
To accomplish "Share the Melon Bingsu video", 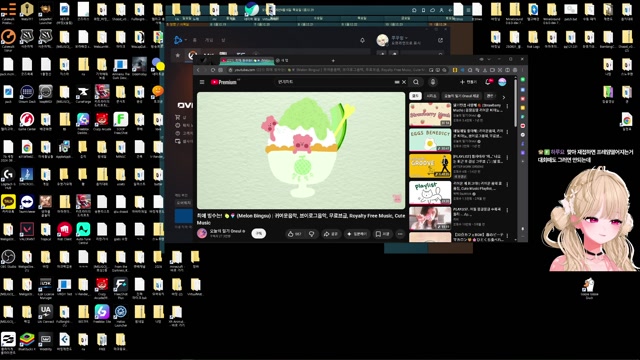I will point(331,234).
